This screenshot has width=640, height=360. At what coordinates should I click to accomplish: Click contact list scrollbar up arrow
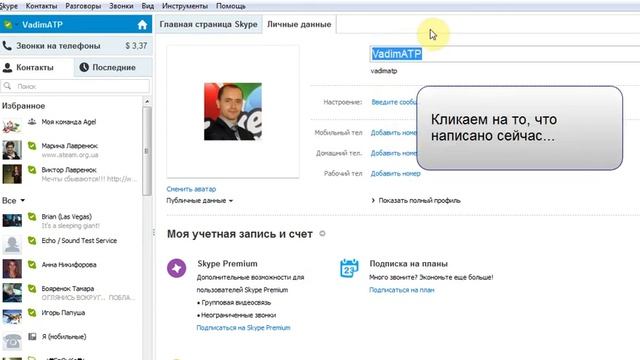coord(147,101)
